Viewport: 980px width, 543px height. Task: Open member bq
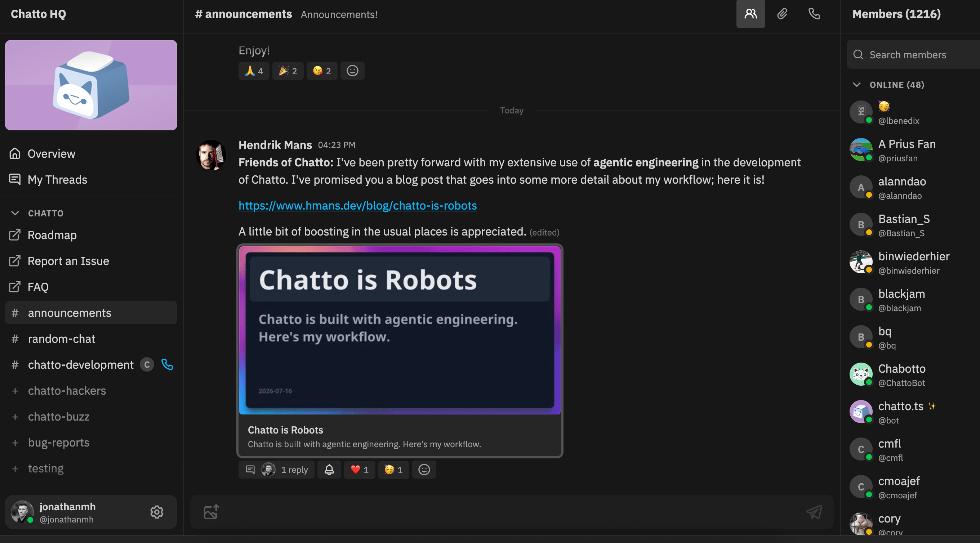[913, 337]
